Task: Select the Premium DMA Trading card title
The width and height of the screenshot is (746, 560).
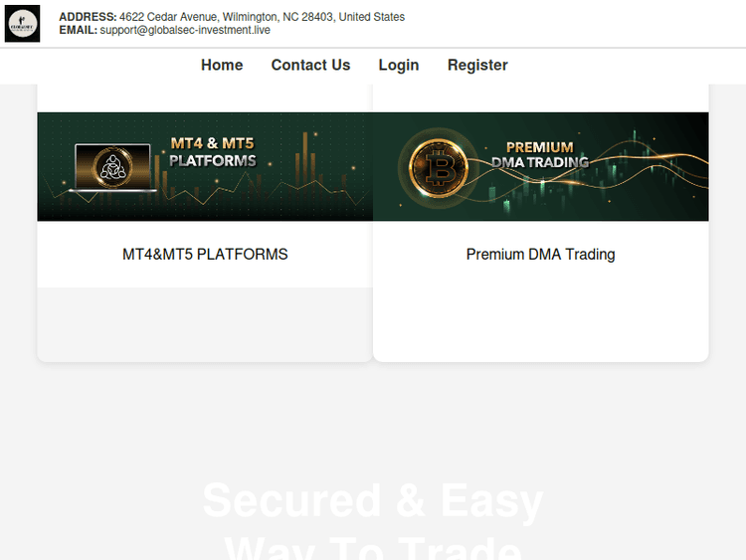Action: (x=540, y=254)
